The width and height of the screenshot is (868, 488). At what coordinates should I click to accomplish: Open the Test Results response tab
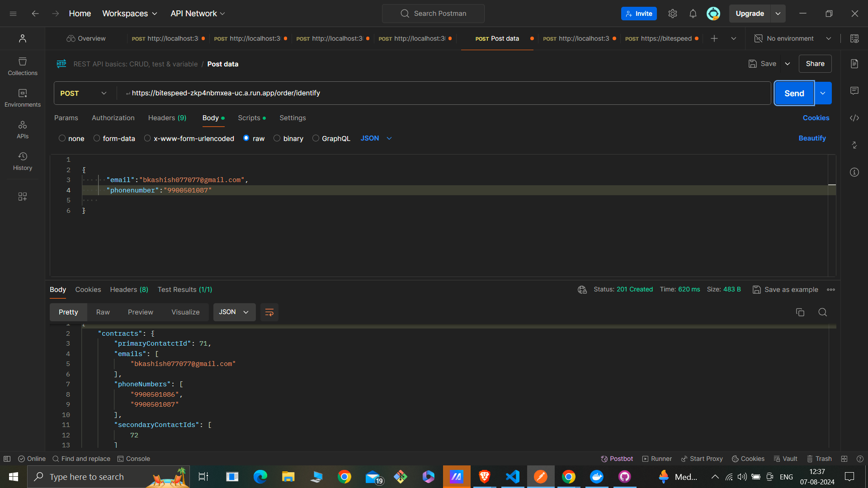(x=184, y=290)
